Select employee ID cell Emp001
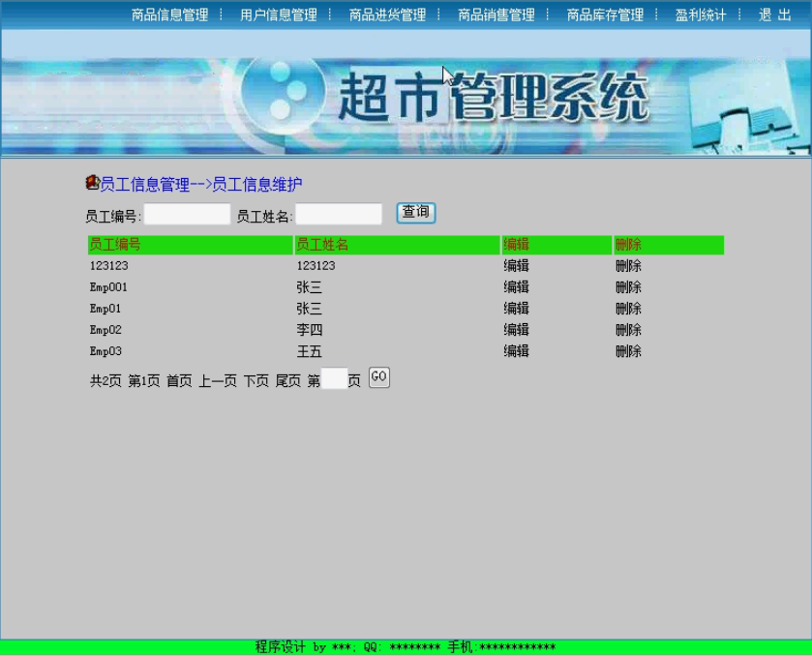The image size is (812, 656). pyautogui.click(x=108, y=287)
